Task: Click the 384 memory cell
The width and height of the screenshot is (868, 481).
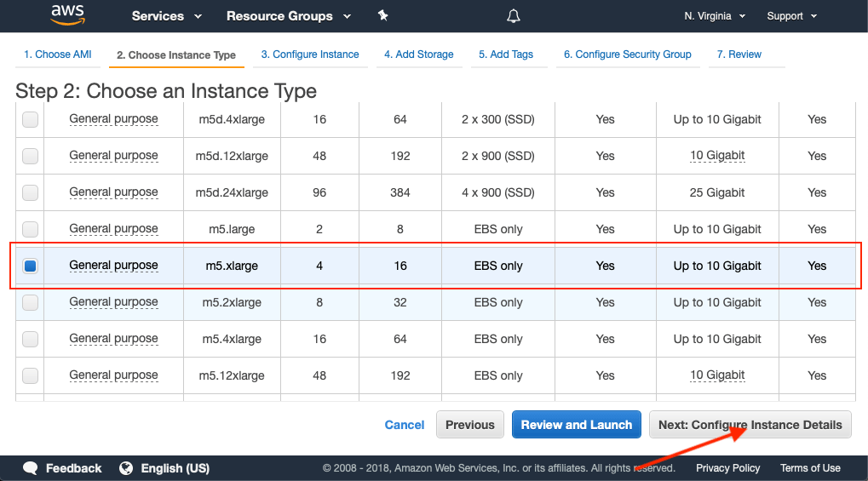Action: coord(400,192)
